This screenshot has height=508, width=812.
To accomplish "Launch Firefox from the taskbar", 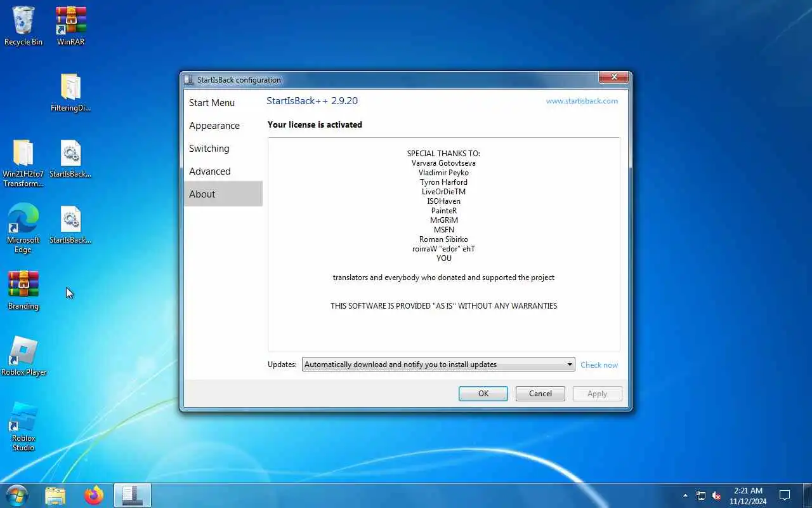I will [94, 495].
